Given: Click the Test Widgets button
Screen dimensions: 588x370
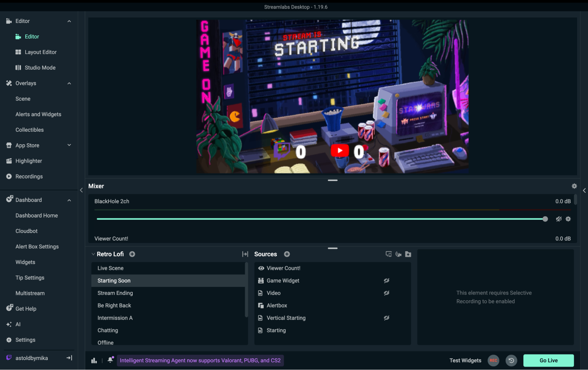Looking at the screenshot, I should point(465,360).
